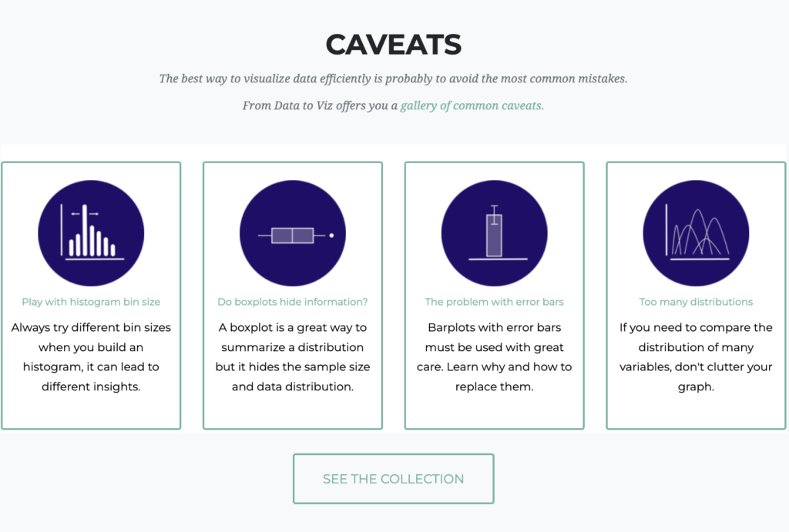Click the 'A boxplot is a great way' description

pos(293,357)
